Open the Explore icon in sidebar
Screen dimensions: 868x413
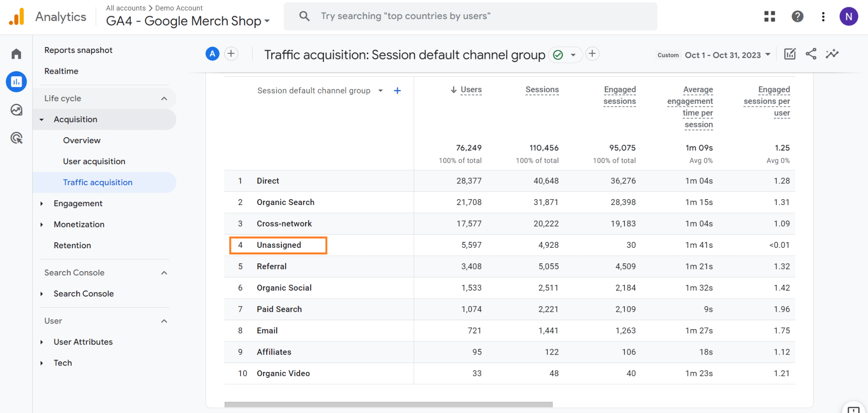click(16, 110)
